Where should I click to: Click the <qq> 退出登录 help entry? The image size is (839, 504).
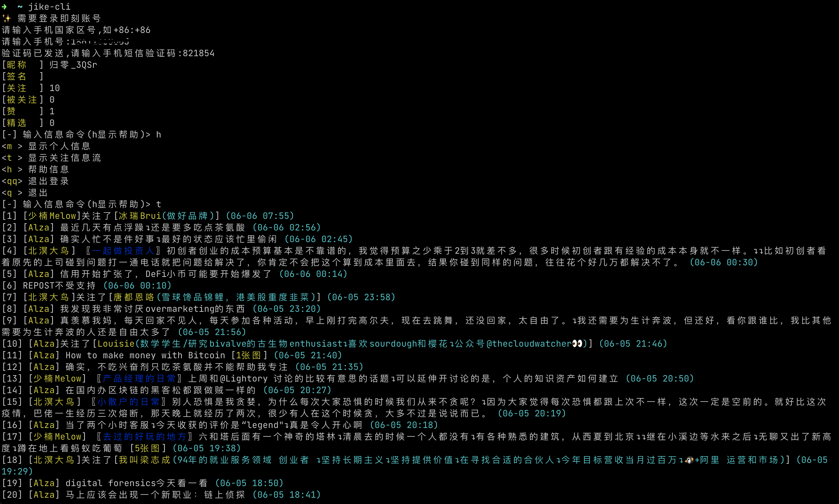tap(35, 181)
